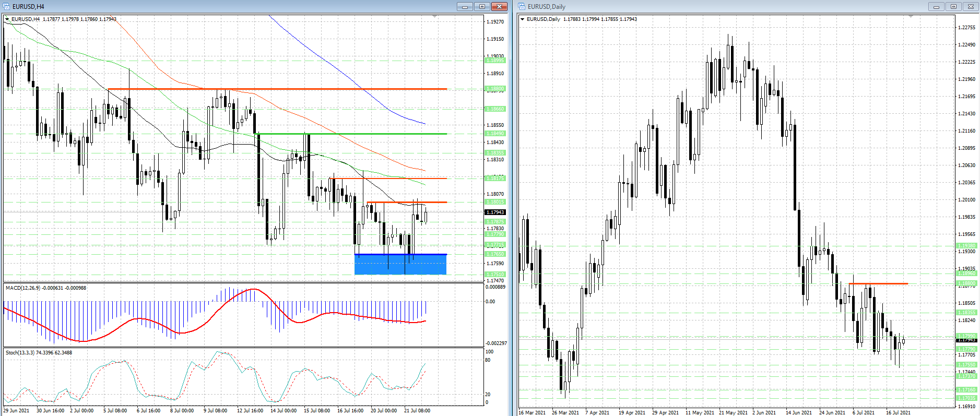Click the 'MACD(12,26,9)' indicator label
The image size is (980, 416).
(x=23, y=288)
